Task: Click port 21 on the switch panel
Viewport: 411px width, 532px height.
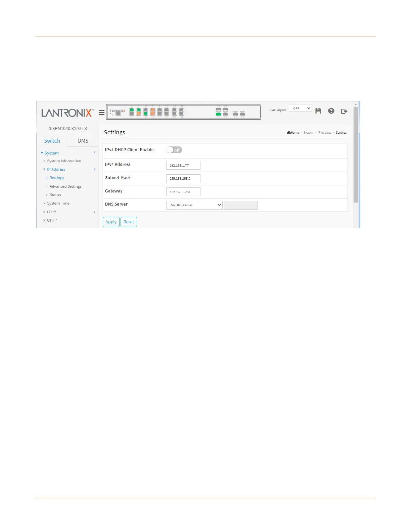Action: 235,114
